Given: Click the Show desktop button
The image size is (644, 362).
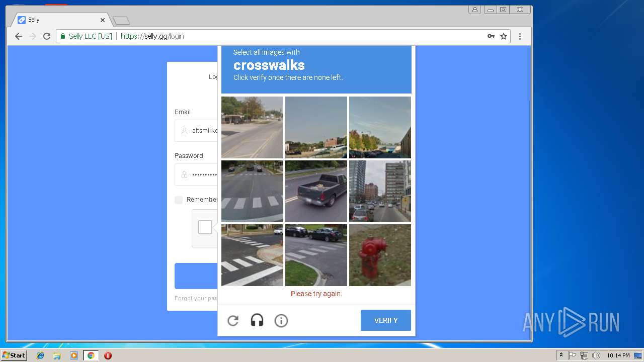Looking at the screenshot, I should (x=638, y=355).
